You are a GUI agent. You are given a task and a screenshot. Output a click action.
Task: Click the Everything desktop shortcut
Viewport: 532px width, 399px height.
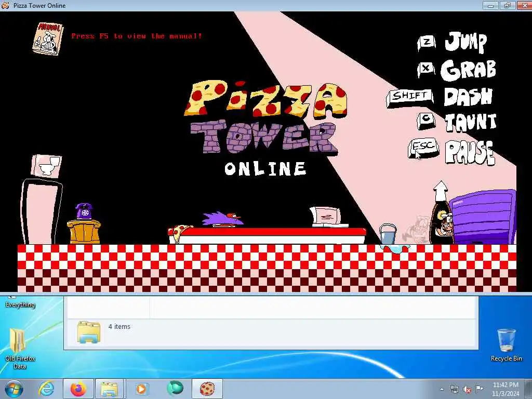20,302
